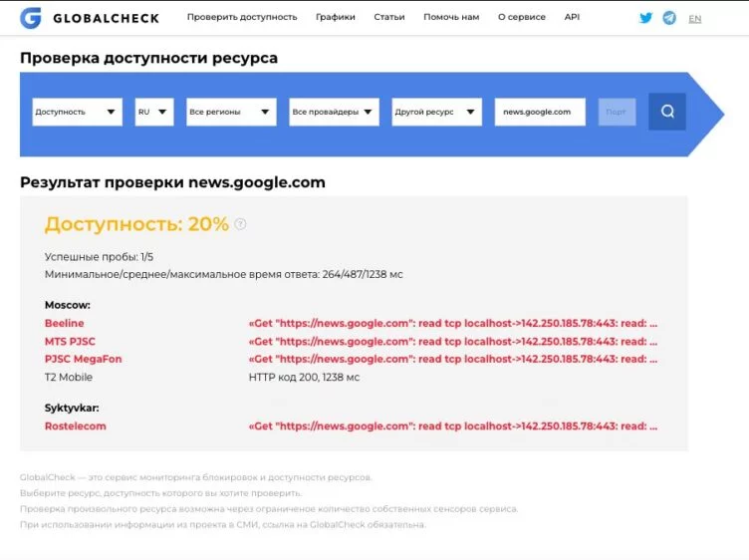Open the Помочь нам menu item
The height and width of the screenshot is (560, 749).
tap(451, 17)
